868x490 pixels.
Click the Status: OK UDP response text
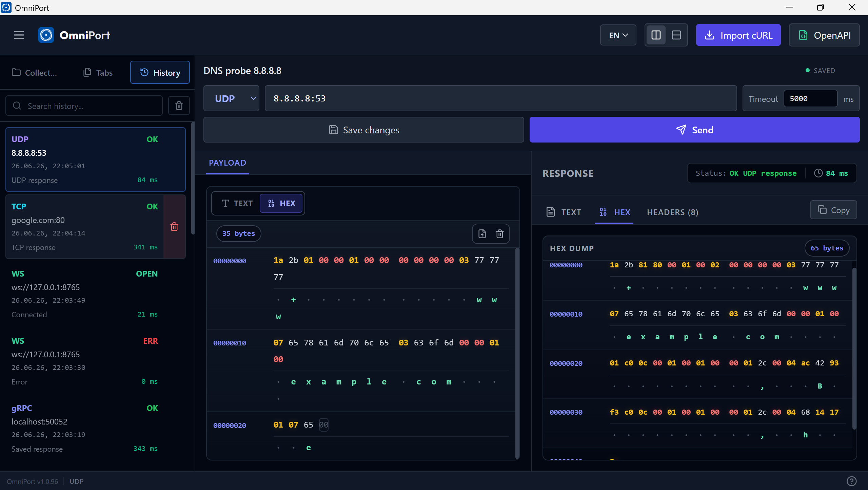746,173
